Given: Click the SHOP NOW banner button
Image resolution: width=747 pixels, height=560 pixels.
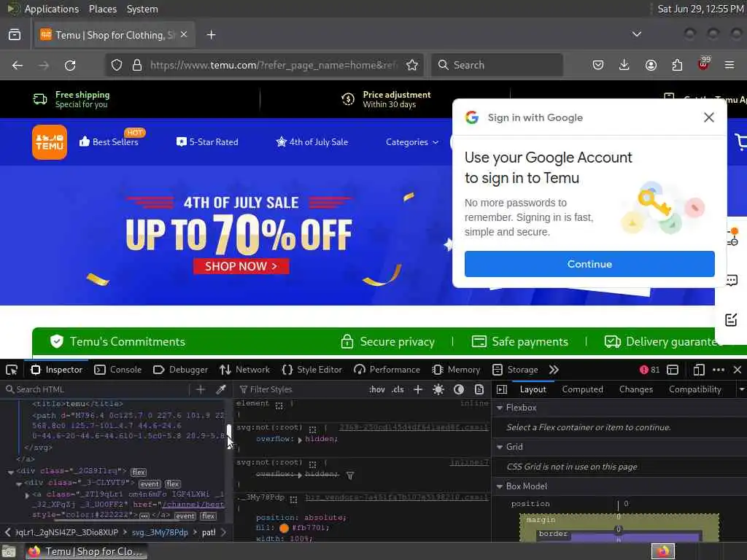Looking at the screenshot, I should tap(241, 266).
